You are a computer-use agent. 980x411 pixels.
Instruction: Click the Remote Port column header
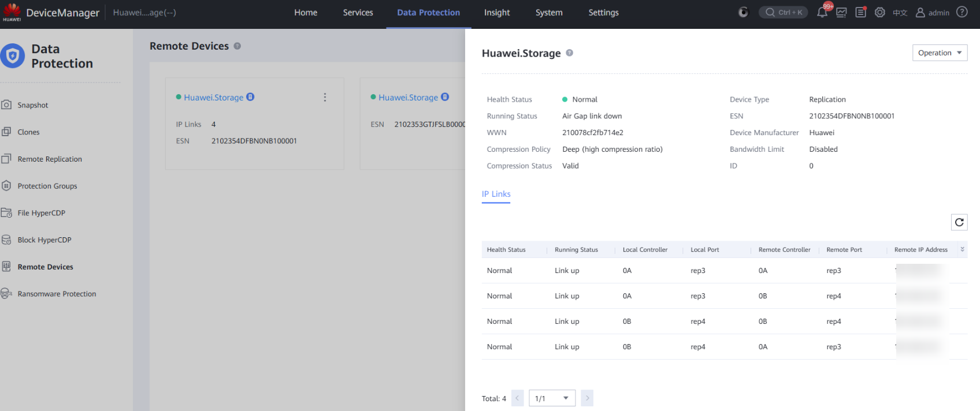(x=844, y=250)
